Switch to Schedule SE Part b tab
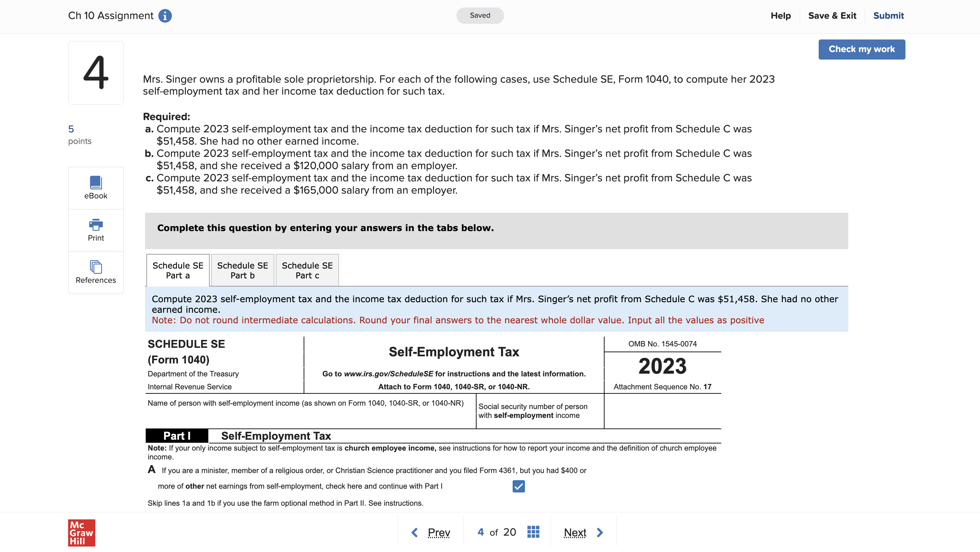980x552 pixels. [242, 270]
